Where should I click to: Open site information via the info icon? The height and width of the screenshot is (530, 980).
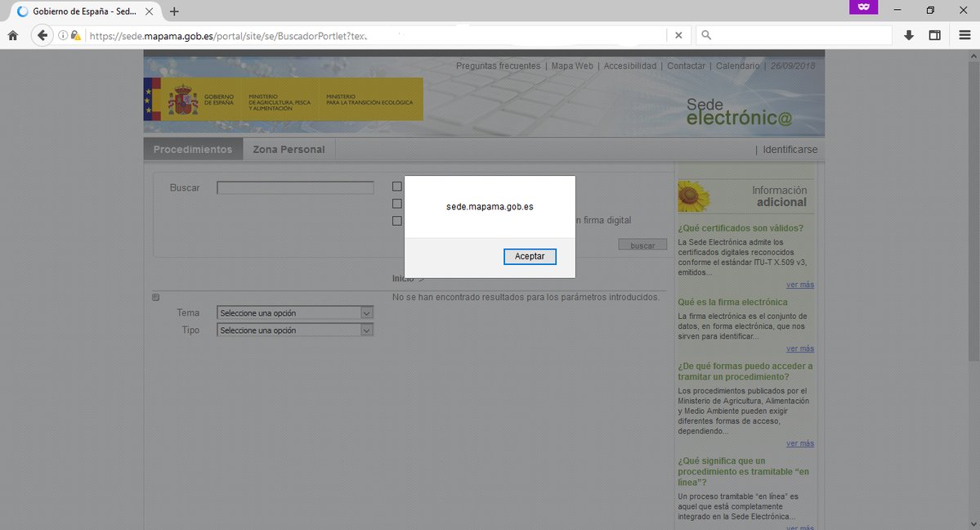pos(63,35)
